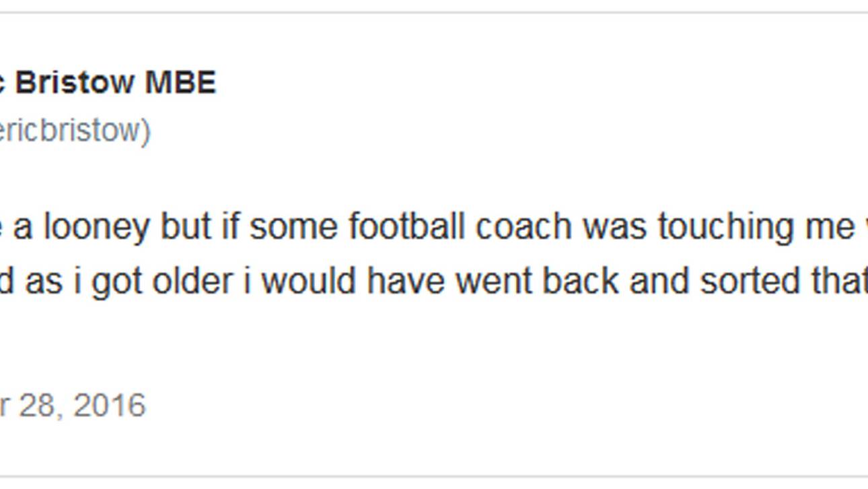Image resolution: width=868 pixels, height=489 pixels.
Task: Click the year '2016' in the date
Action: (x=109, y=405)
